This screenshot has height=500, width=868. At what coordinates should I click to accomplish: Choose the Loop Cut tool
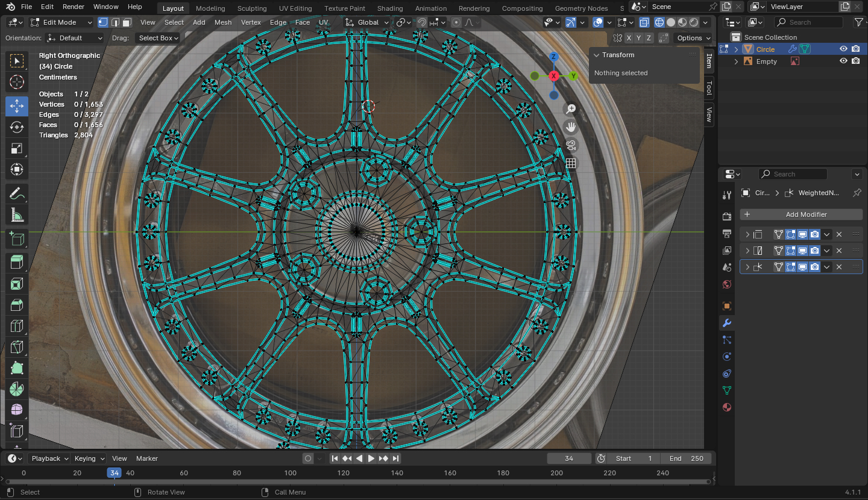[x=17, y=327]
